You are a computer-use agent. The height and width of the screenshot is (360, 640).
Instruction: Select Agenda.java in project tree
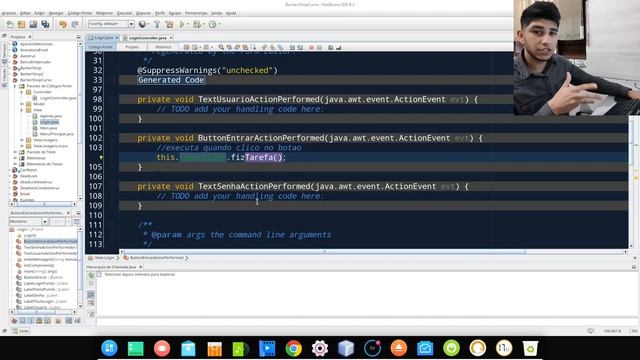point(51,116)
